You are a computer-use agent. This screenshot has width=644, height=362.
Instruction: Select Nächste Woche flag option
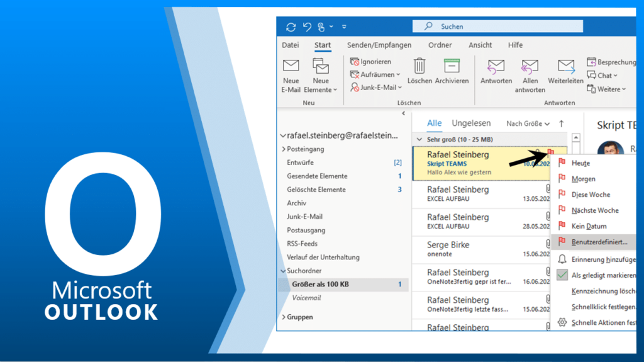point(594,211)
